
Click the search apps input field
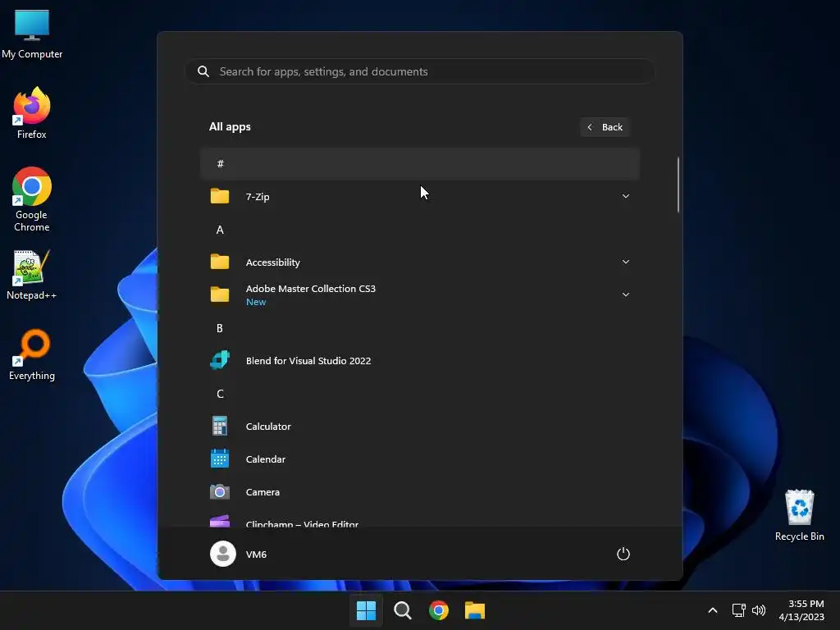click(x=420, y=71)
